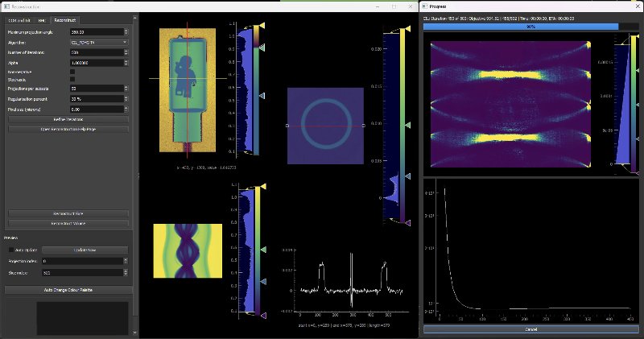Click the residual image in the Progress window
Viewport: 644px width, 339px height.
pyautogui.click(x=510, y=104)
